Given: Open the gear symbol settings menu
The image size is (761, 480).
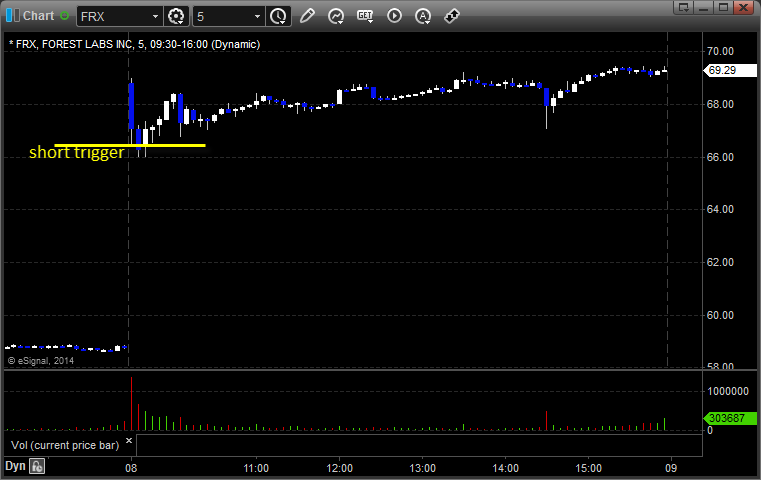Looking at the screenshot, I should (176, 17).
